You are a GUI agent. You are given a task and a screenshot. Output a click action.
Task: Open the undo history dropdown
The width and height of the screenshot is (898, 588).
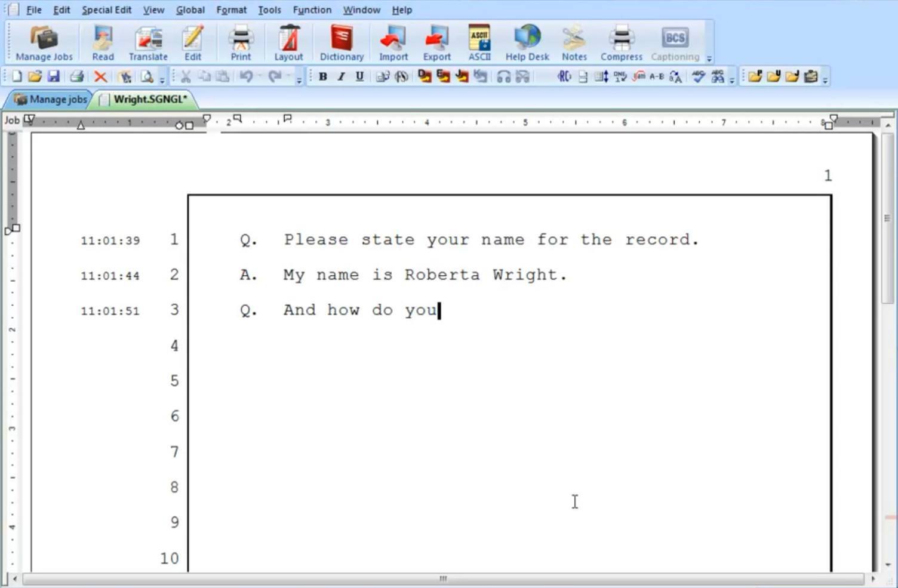click(260, 76)
